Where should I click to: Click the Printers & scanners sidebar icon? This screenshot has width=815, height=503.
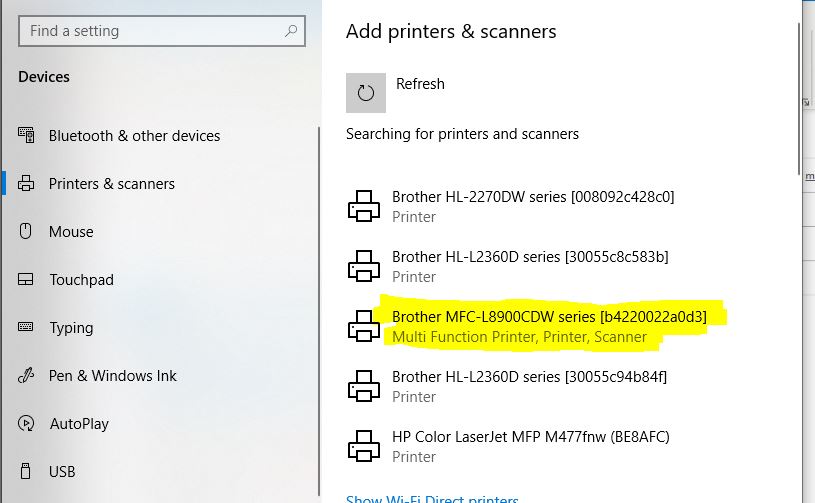pos(26,183)
